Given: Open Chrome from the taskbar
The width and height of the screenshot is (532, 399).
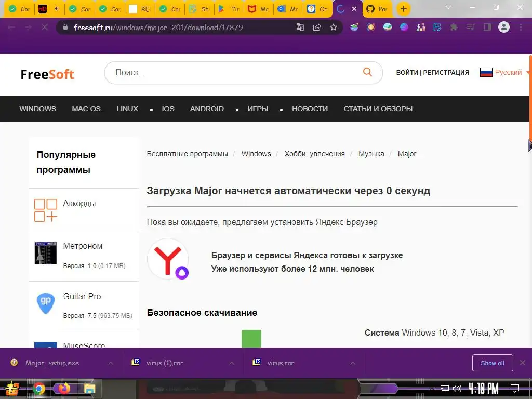Looking at the screenshot, I should 38,389.
